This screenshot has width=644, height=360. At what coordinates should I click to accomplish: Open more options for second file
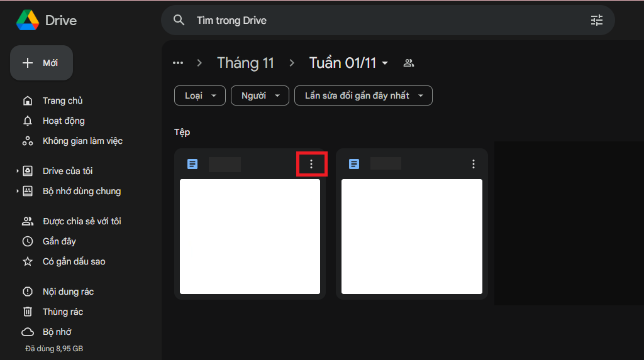coord(474,164)
